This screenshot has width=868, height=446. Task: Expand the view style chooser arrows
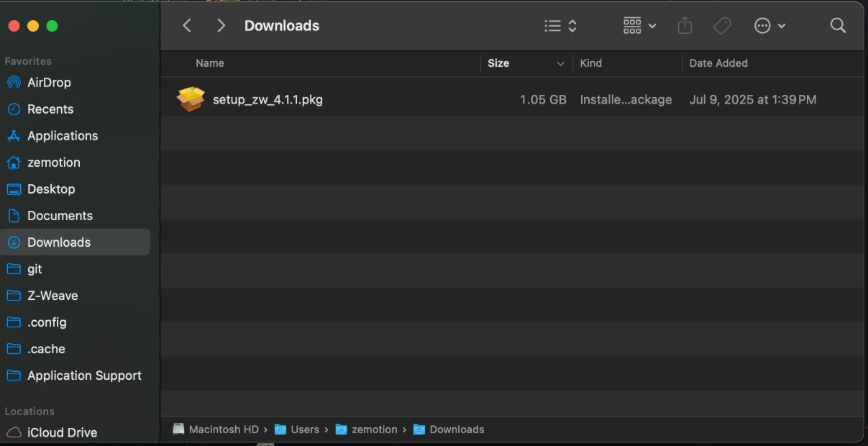click(x=572, y=25)
